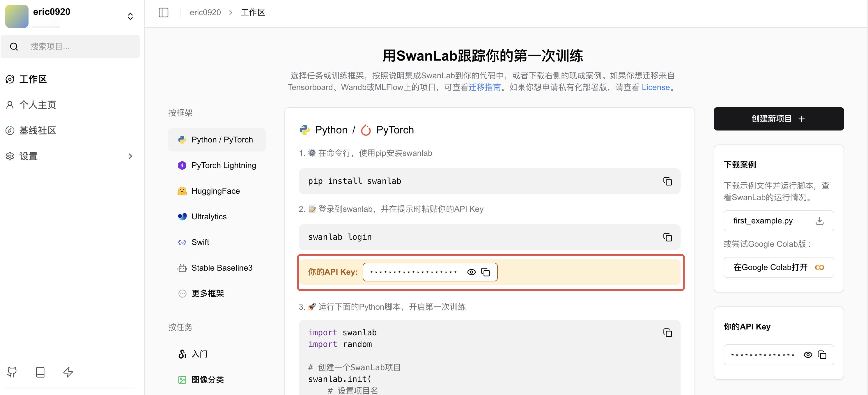Viewport: 868px width, 395px height.
Task: Click 创建新项目 button
Action: click(x=779, y=119)
